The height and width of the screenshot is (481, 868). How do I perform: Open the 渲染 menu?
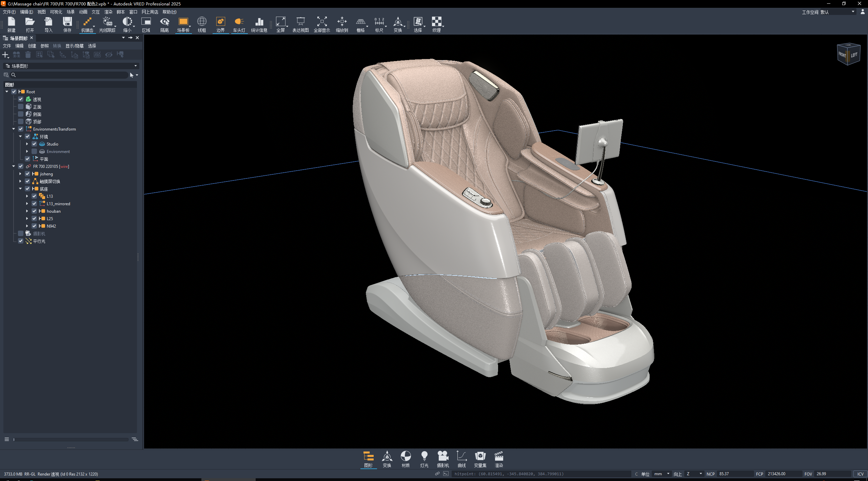point(108,12)
